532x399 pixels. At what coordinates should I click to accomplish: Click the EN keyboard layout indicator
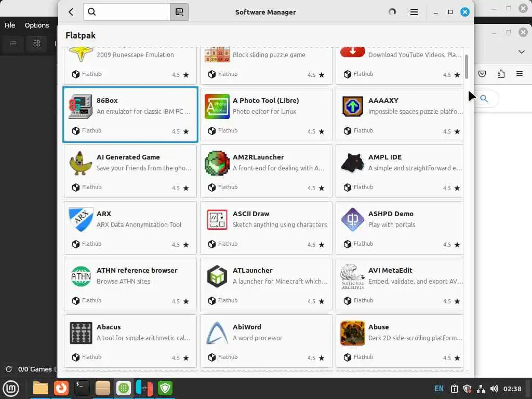[x=438, y=389]
